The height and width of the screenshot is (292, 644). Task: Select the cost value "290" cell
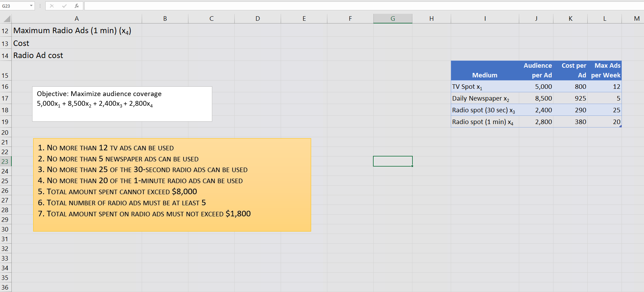pos(570,110)
